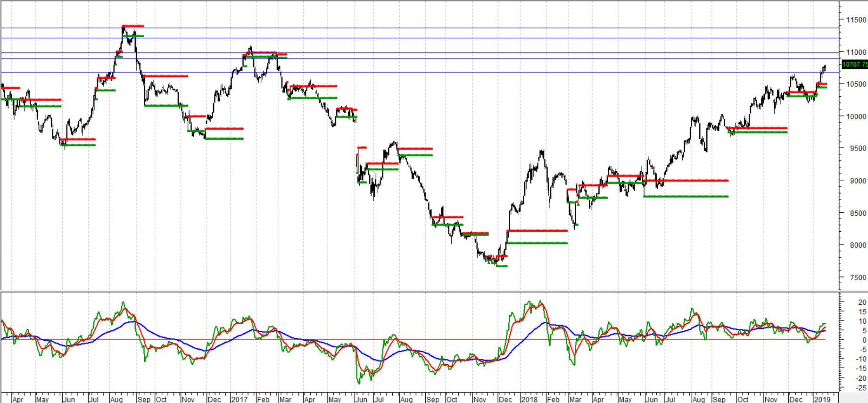Select the 7500 price axis label
This screenshot has height=403, width=868.
point(858,277)
